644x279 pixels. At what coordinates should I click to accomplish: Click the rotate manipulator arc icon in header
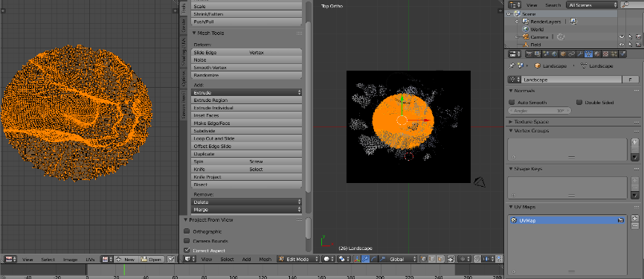pos(374,259)
